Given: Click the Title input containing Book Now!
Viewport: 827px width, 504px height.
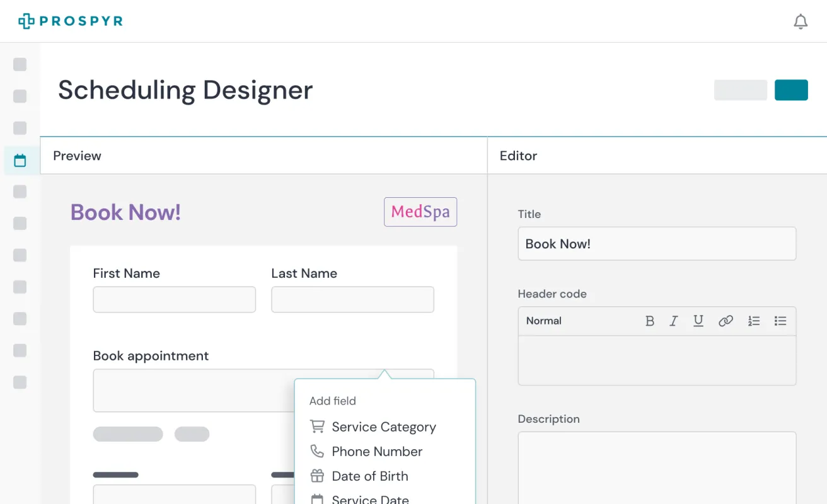Looking at the screenshot, I should (x=657, y=244).
